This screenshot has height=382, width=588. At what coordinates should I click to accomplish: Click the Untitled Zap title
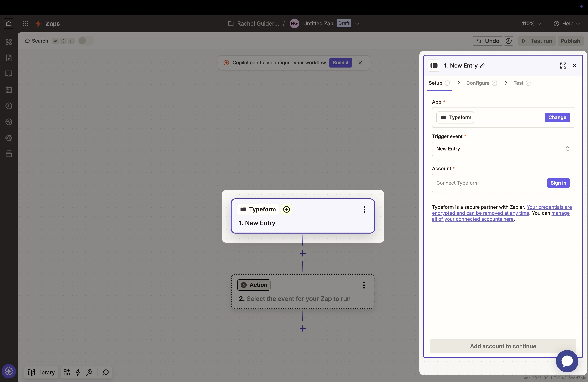coord(318,24)
